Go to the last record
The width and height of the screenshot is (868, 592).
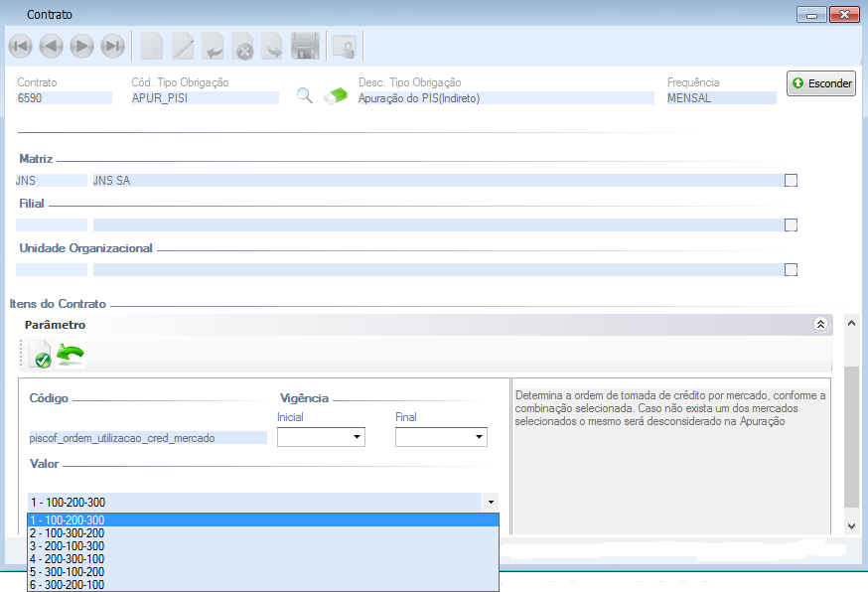click(113, 46)
